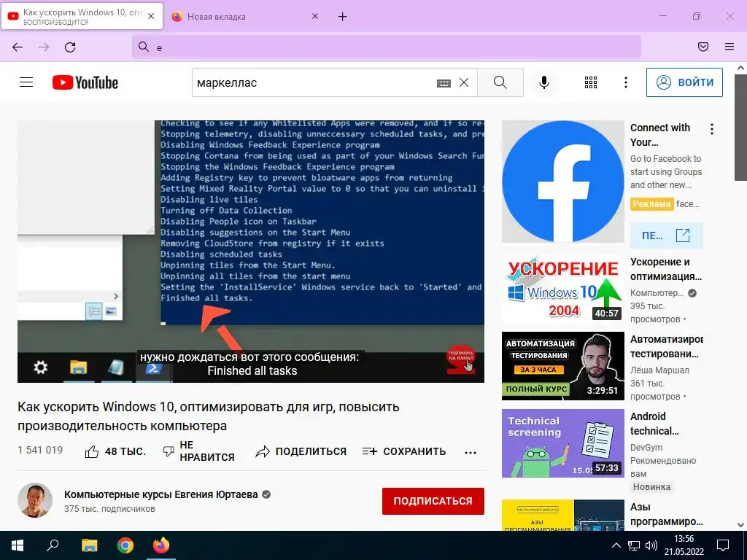
Task: Go forward in browser history
Action: coord(44,47)
